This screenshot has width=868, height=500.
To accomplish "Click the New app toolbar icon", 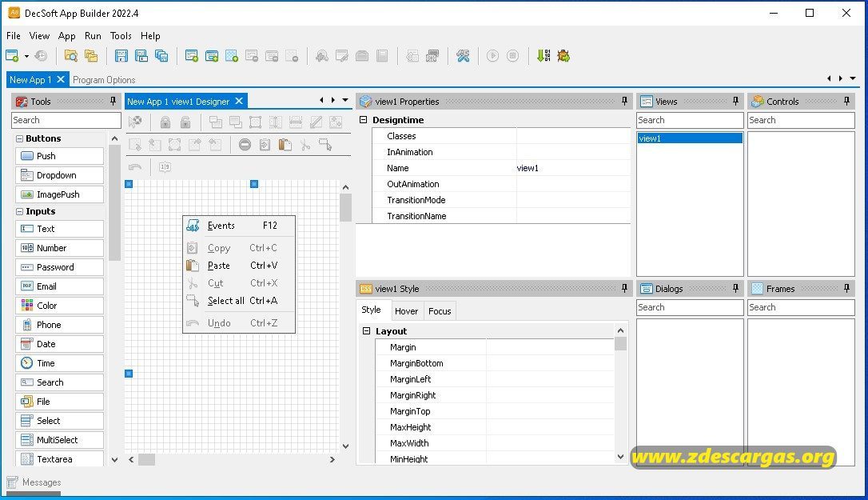I will tap(12, 55).
